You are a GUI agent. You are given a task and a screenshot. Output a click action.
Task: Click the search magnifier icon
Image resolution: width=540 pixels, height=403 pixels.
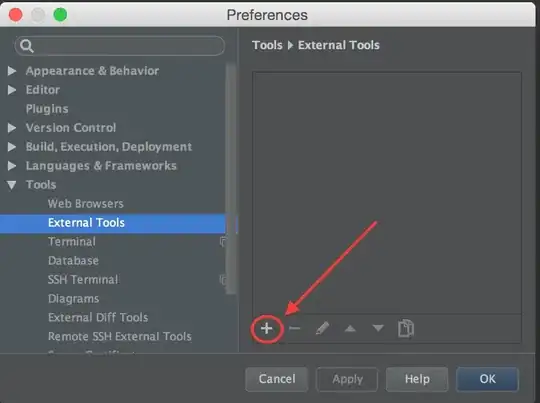[x=27, y=46]
